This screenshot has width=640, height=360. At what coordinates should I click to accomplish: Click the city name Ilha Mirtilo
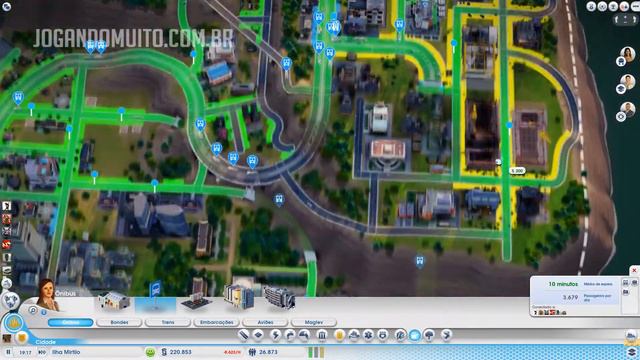tap(66, 352)
